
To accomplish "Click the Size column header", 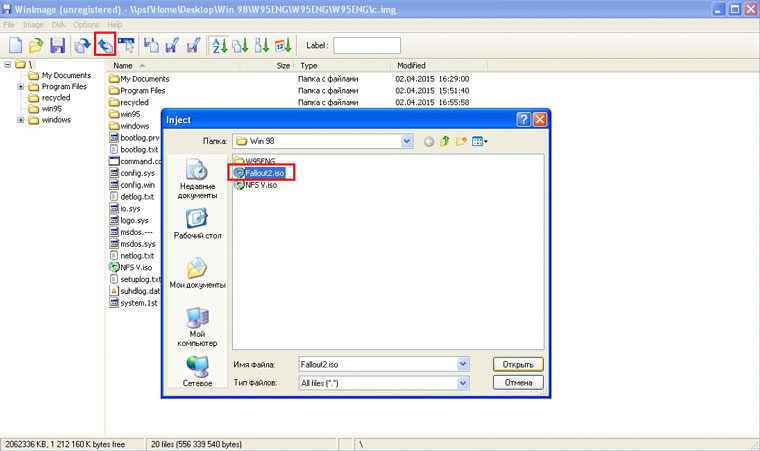I will click(267, 65).
